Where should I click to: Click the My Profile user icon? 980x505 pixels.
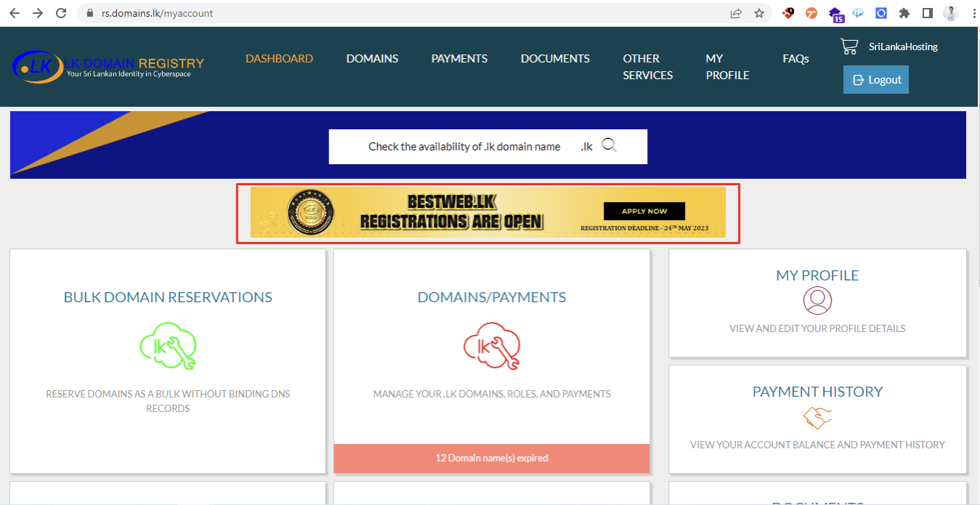[817, 300]
